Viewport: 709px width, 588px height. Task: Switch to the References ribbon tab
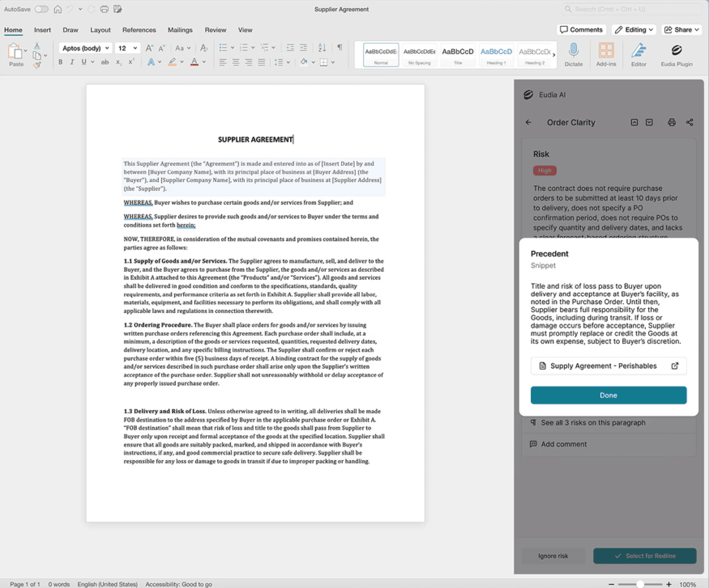point(139,30)
